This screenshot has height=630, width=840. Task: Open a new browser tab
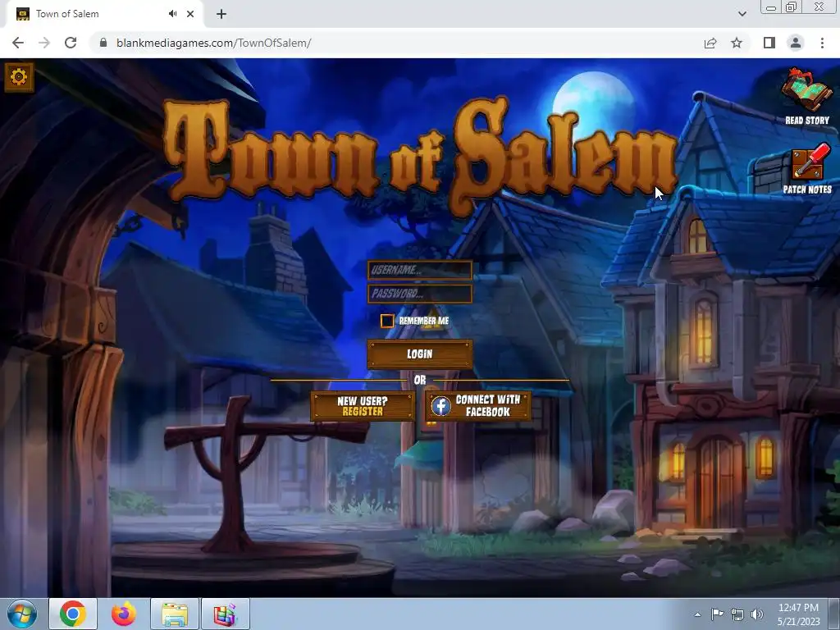pos(221,14)
